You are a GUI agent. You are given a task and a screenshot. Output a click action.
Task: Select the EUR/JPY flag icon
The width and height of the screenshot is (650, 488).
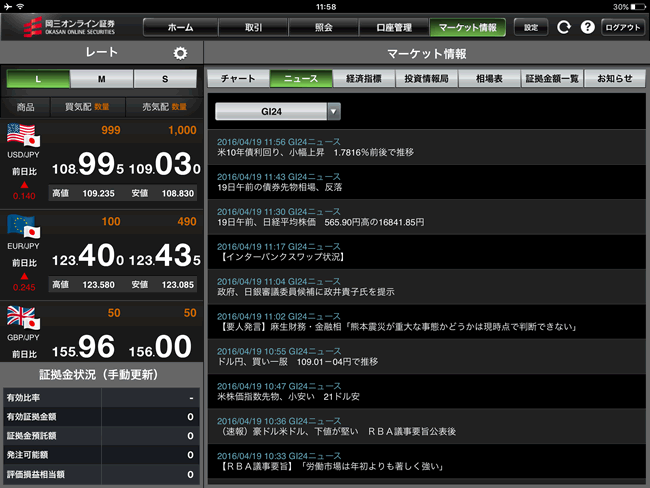pos(23,226)
